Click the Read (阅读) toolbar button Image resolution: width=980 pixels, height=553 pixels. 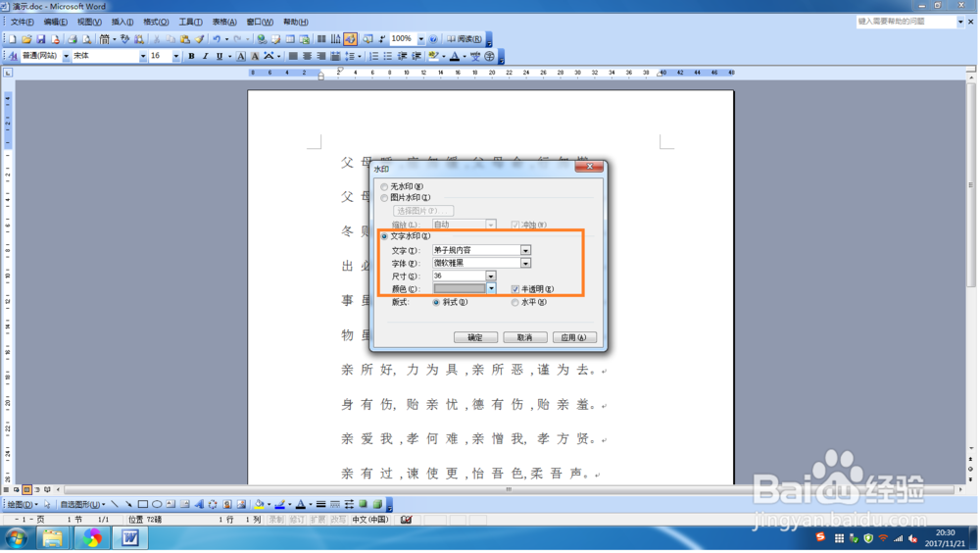pyautogui.click(x=465, y=39)
